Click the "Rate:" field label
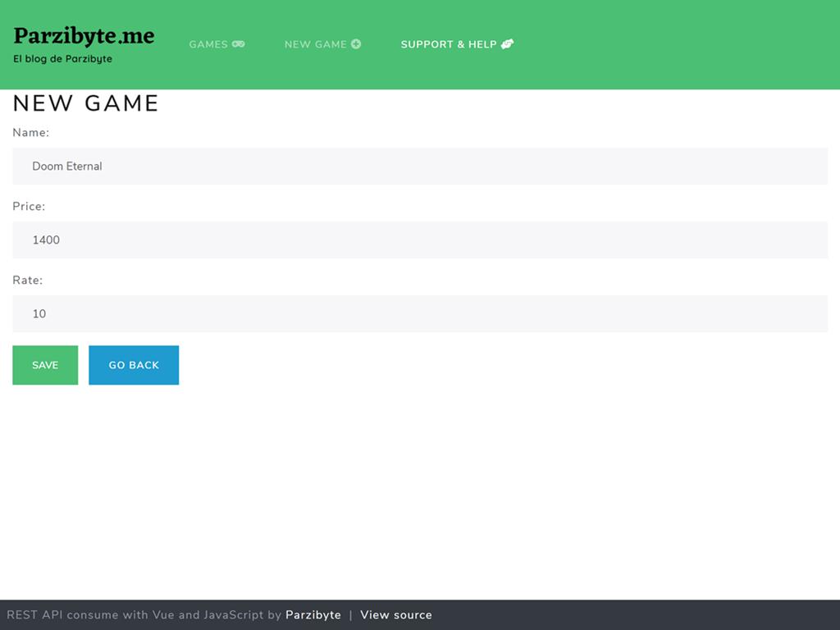Image resolution: width=840 pixels, height=630 pixels. point(27,280)
